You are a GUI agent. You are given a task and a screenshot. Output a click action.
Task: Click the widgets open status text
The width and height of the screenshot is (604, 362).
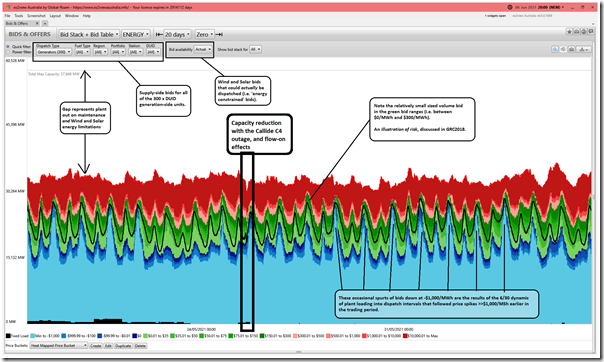point(495,16)
